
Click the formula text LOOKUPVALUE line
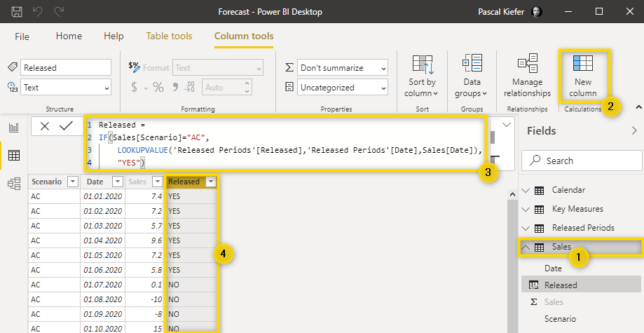[x=299, y=150]
